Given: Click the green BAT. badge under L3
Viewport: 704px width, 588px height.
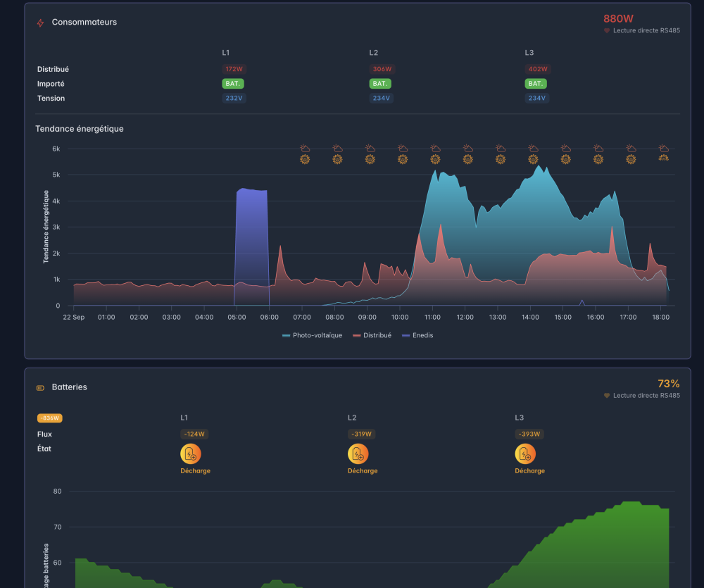Looking at the screenshot, I should tap(536, 84).
